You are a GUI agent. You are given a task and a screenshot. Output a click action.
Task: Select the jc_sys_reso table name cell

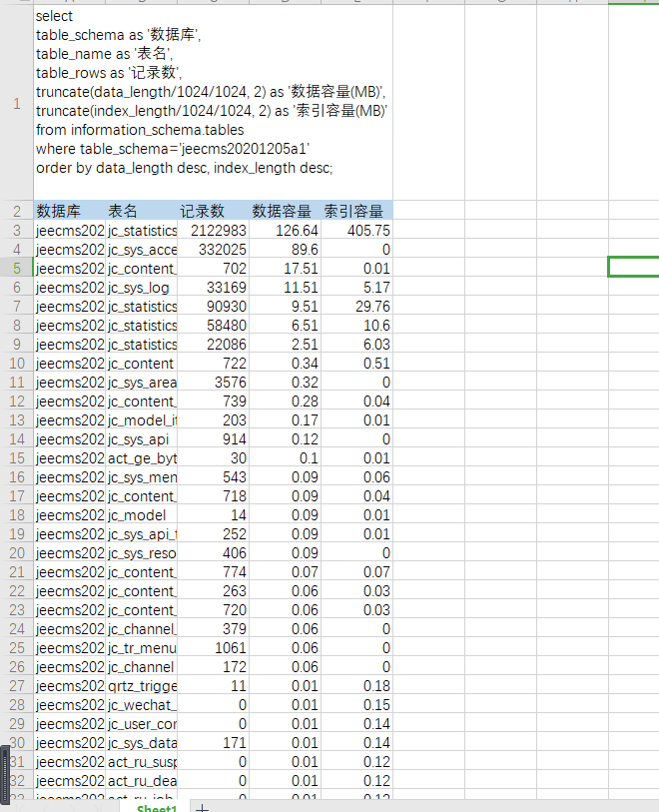point(142,552)
